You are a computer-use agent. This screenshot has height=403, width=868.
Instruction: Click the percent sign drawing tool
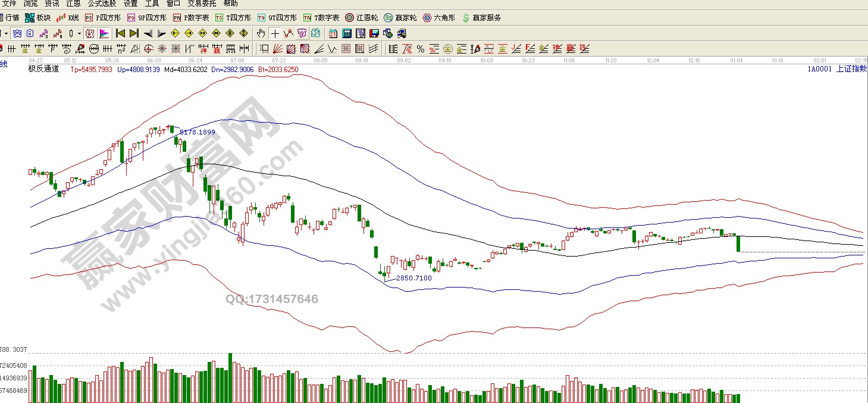(421, 49)
